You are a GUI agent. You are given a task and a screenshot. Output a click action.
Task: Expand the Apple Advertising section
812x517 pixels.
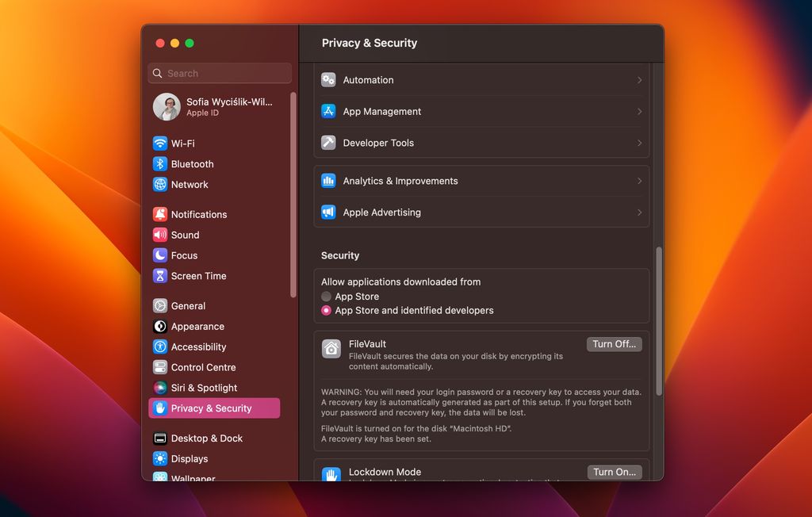[640, 213]
